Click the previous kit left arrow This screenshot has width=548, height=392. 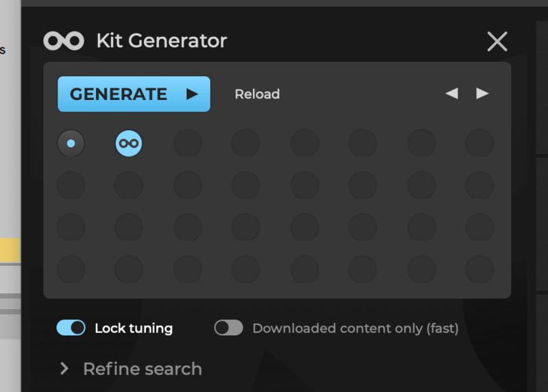point(451,94)
